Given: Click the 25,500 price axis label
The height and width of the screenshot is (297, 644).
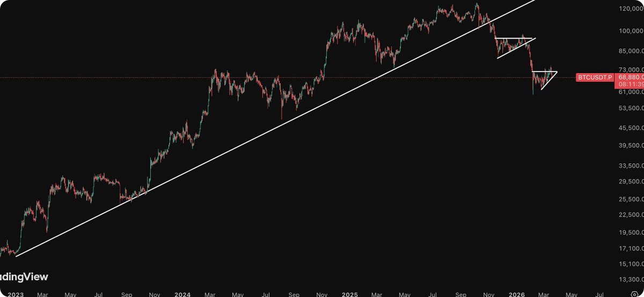Looking at the screenshot, I should (631, 199).
